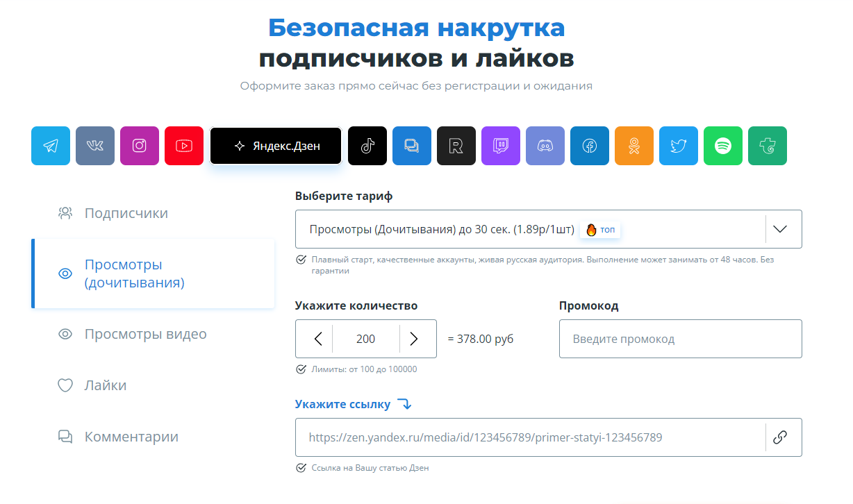The width and height of the screenshot is (853, 504).
Task: Click the chain link icon in URL field
Action: point(780,437)
